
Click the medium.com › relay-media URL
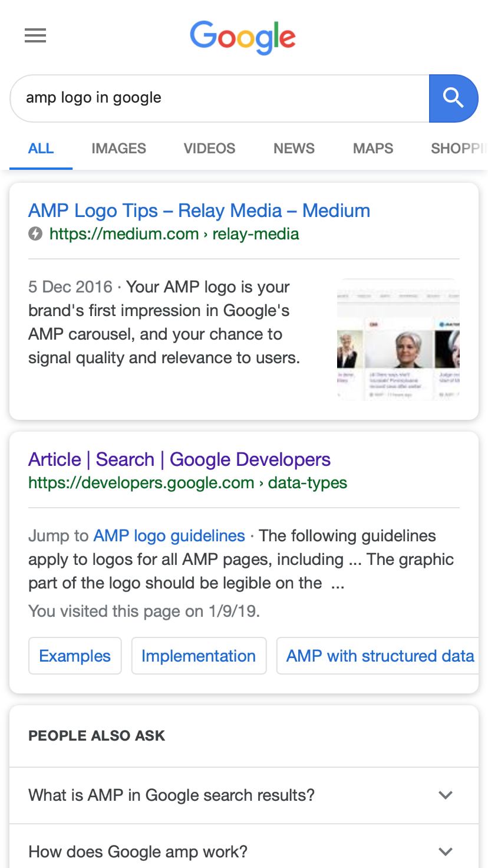click(174, 234)
